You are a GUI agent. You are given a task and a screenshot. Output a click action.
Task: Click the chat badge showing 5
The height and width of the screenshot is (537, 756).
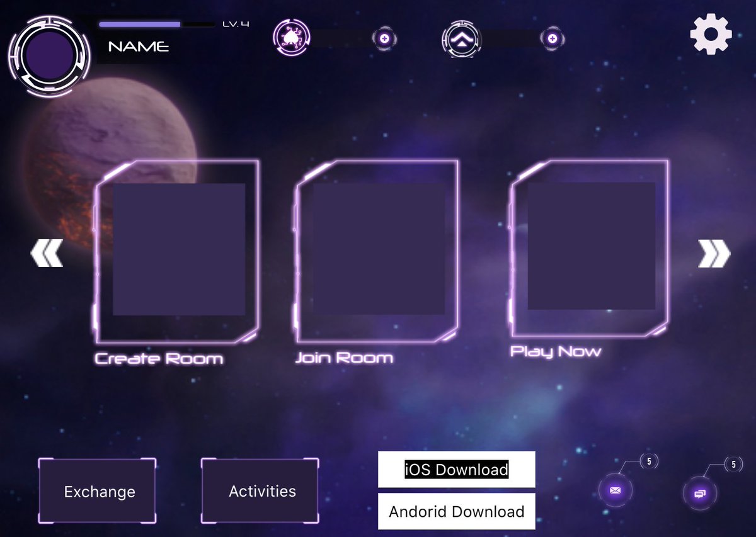(733, 465)
